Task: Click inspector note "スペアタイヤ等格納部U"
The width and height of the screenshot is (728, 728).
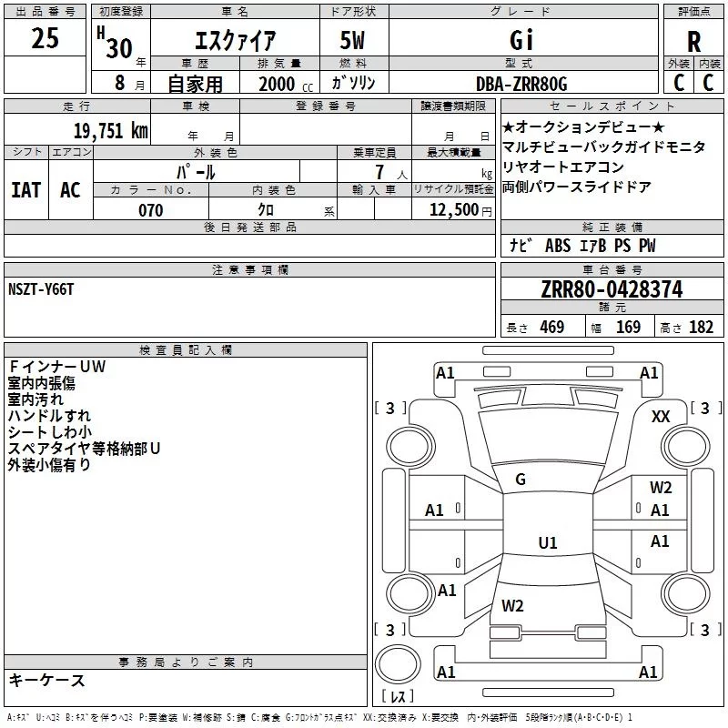Action: pos(84,448)
